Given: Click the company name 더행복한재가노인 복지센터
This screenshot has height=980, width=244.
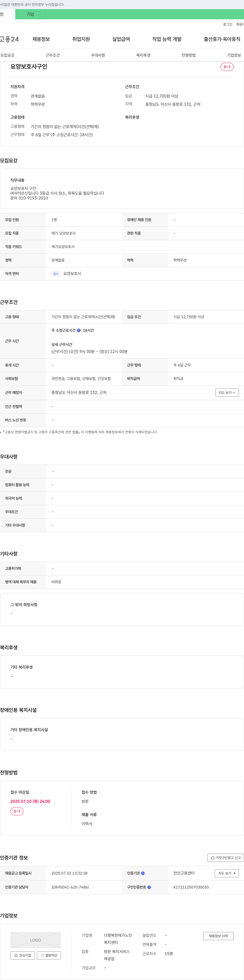Looking at the screenshot, I should coord(118,939).
